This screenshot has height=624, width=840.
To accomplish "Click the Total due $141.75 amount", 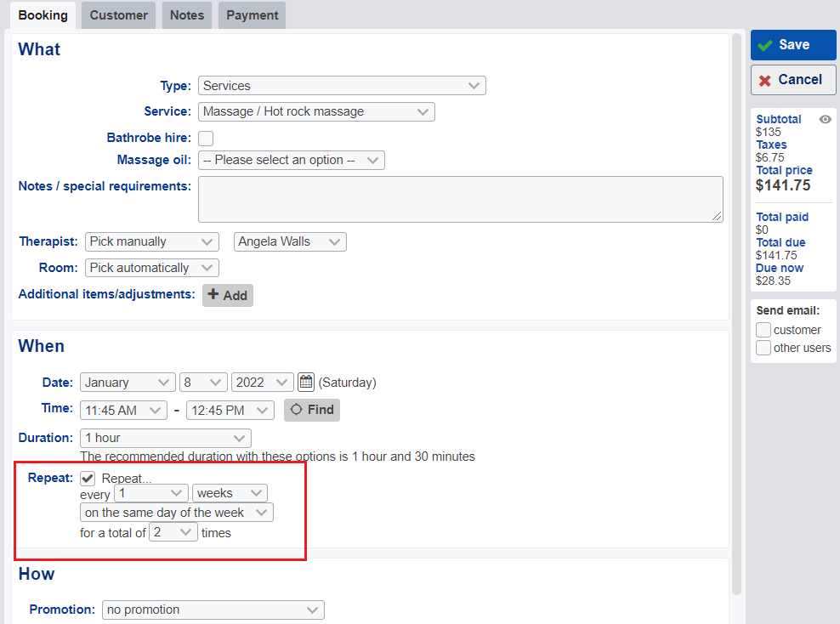I will click(776, 256).
